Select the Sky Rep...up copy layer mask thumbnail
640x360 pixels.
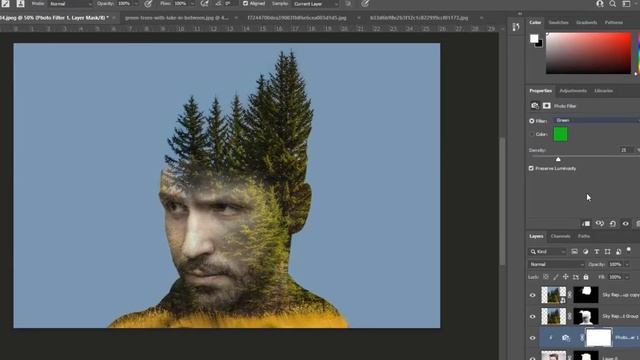tap(586, 295)
